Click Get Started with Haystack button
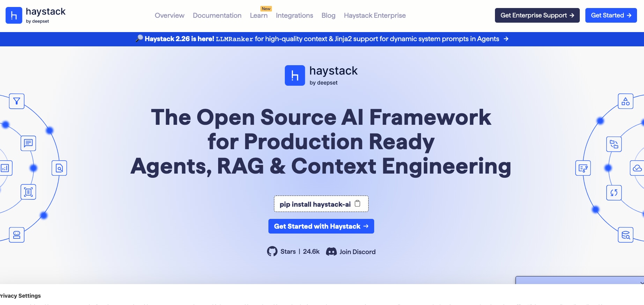The image size is (644, 305). click(x=321, y=226)
